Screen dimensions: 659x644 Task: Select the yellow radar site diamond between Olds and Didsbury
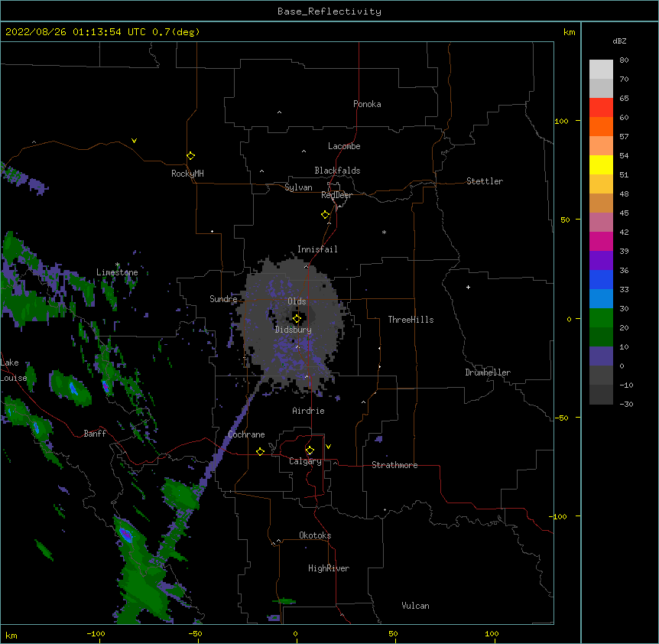coord(297,319)
